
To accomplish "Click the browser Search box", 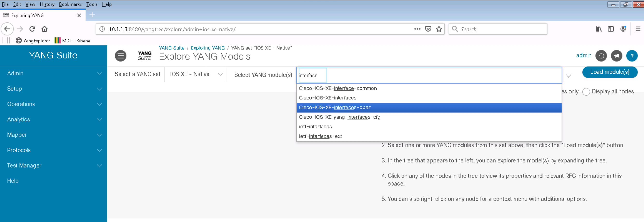I will tap(498, 29).
